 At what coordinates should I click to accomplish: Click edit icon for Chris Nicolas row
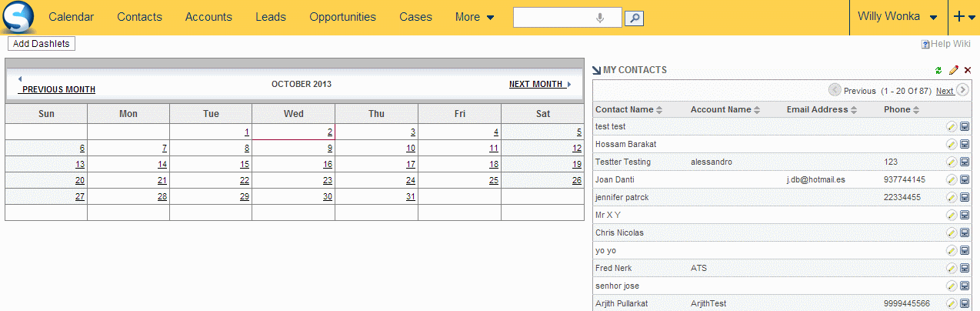tap(952, 232)
